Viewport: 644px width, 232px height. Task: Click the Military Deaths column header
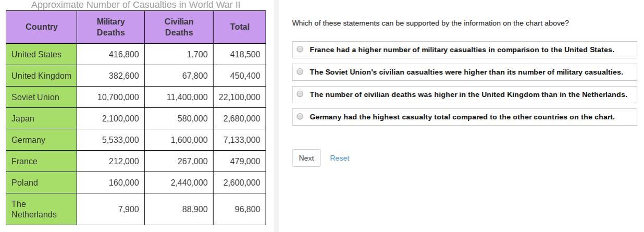110,27
